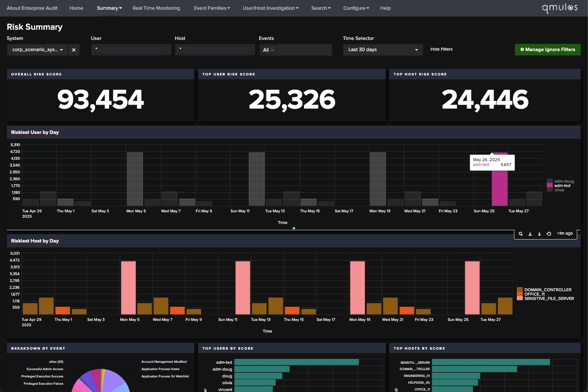
Task: Export the Riskiest User by Day results
Action: 530,234
